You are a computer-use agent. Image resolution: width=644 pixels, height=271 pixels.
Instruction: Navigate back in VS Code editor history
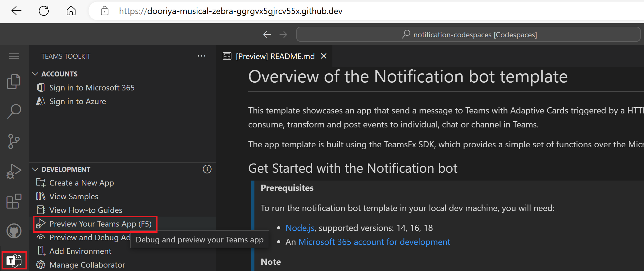point(267,34)
